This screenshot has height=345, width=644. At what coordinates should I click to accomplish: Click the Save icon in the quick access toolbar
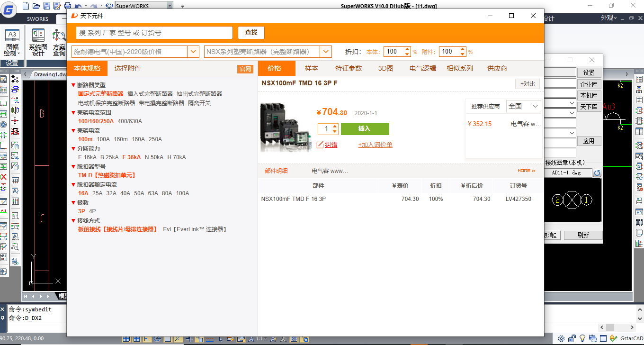pyautogui.click(x=46, y=6)
